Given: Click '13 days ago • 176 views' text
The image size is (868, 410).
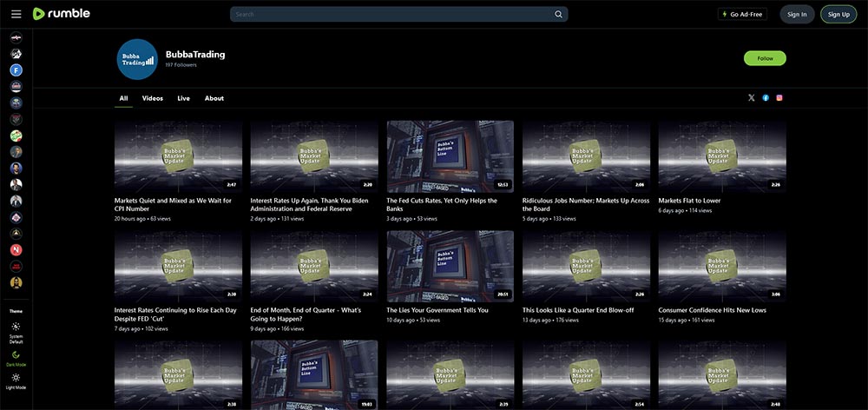Looking at the screenshot, I should [x=551, y=321].
